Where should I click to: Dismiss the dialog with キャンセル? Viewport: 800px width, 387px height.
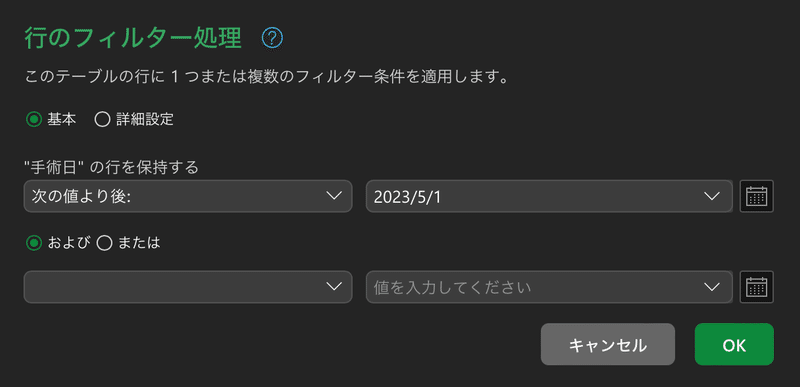[x=608, y=345]
